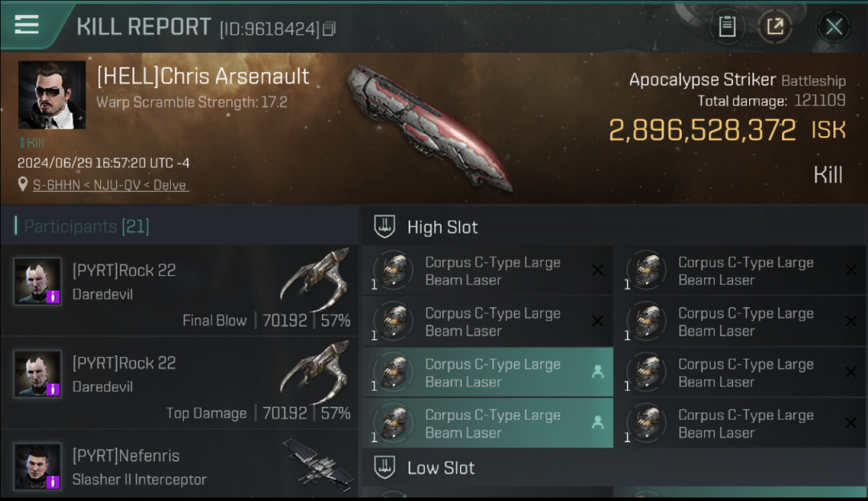Toggle the person icon on third left Beam Laser
Screen dimensions: 868x501
point(598,372)
